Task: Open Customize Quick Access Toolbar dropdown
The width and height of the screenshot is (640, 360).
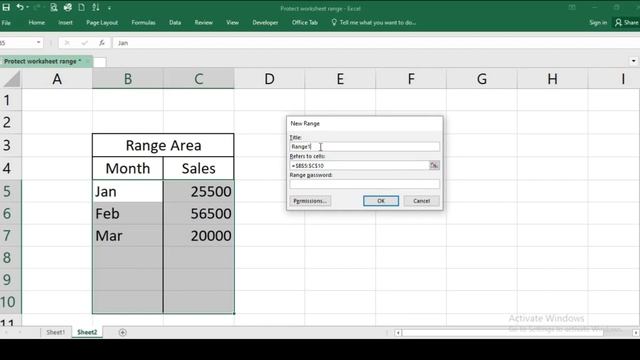Action: coord(109,8)
